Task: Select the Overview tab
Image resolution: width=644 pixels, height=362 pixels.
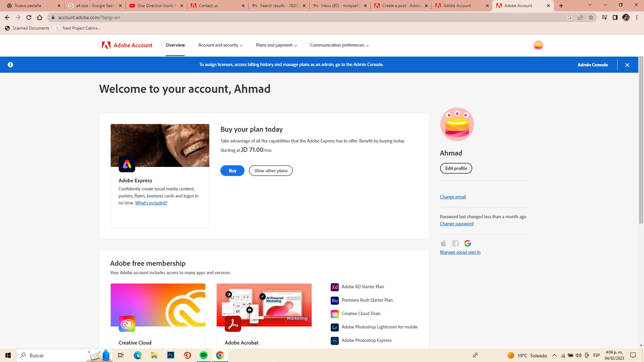Action: (175, 45)
